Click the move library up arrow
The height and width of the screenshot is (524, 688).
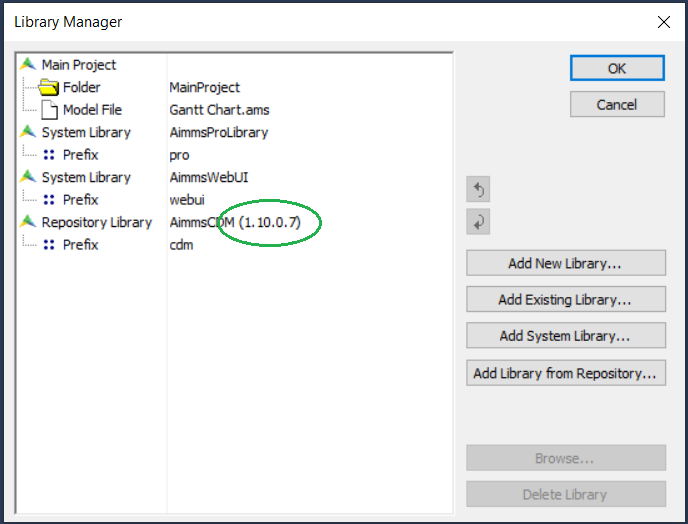[x=478, y=189]
